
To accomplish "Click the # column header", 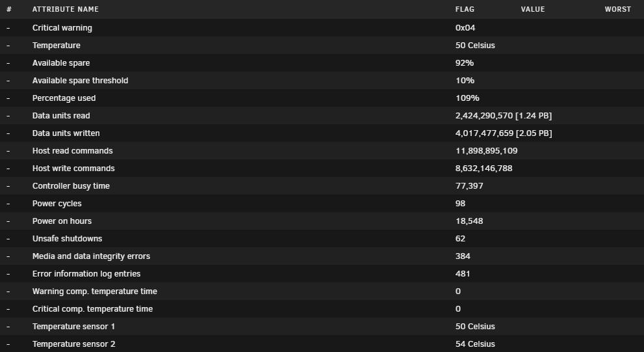I will coord(9,9).
